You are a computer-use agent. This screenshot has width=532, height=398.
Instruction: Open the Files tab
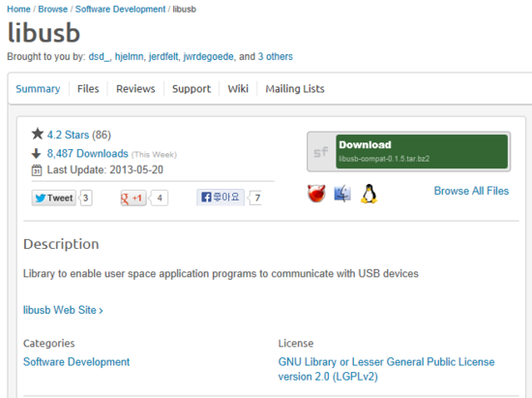pos(88,89)
